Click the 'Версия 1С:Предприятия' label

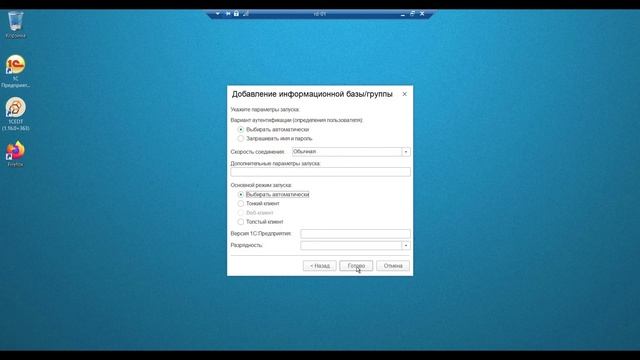(x=261, y=233)
